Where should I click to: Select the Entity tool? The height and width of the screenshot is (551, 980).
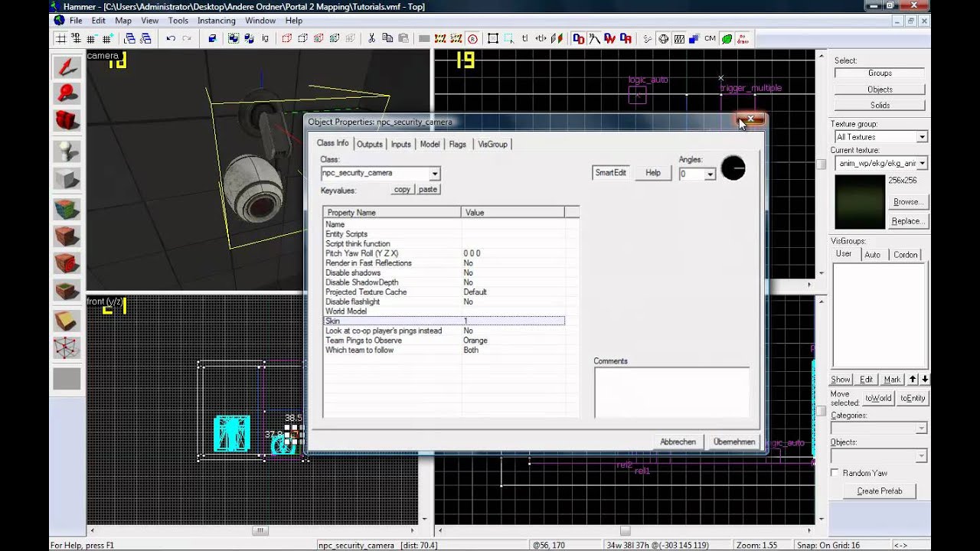(67, 150)
